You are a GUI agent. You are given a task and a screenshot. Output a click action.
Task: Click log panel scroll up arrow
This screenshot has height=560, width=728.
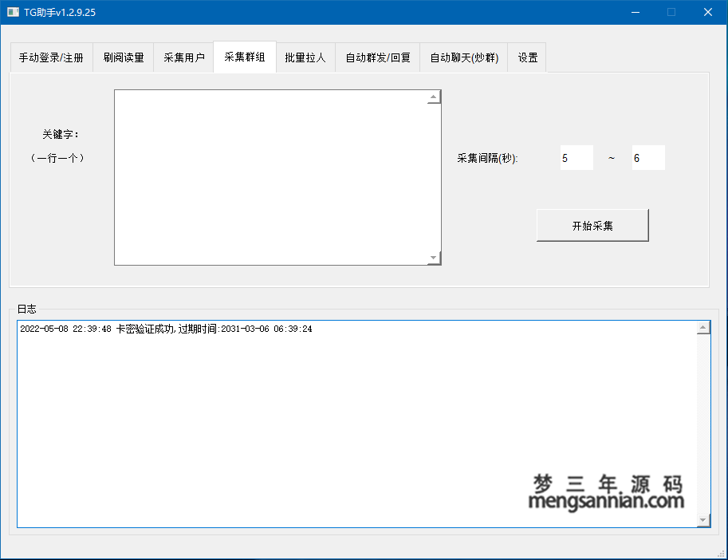[x=703, y=328]
